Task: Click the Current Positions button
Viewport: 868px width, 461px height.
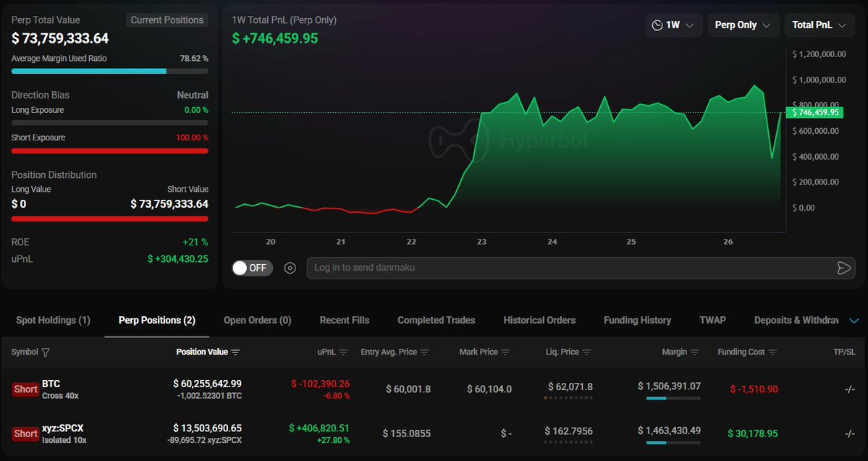Action: (x=167, y=20)
